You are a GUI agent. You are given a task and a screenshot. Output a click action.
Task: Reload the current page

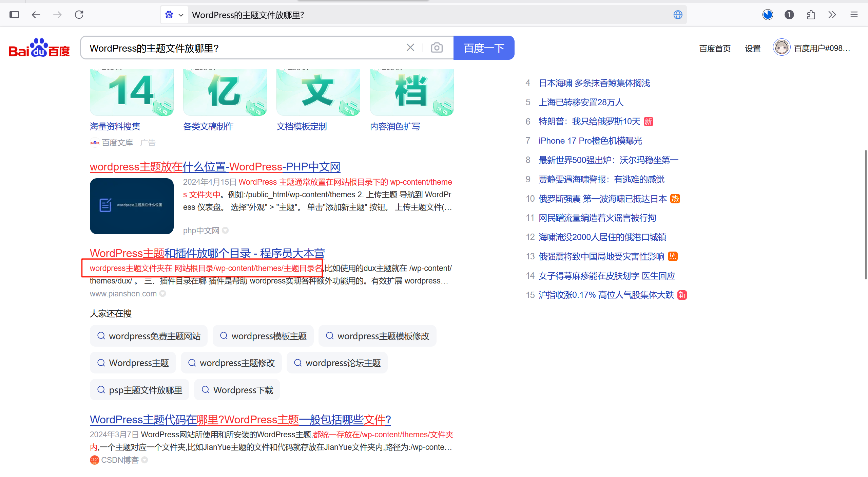(x=79, y=15)
